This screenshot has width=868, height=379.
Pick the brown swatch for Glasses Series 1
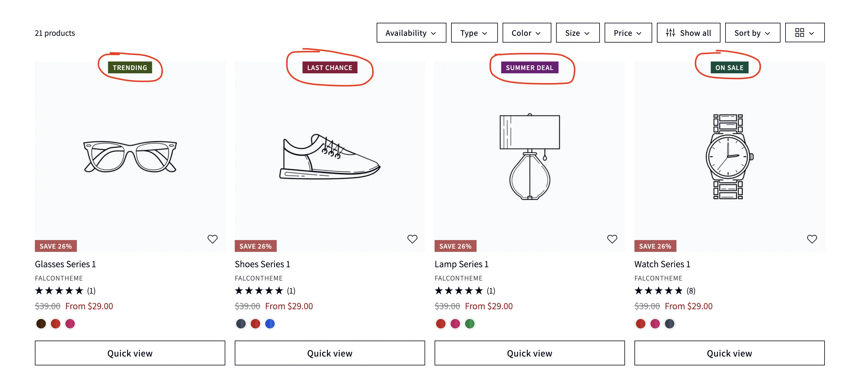tap(41, 323)
